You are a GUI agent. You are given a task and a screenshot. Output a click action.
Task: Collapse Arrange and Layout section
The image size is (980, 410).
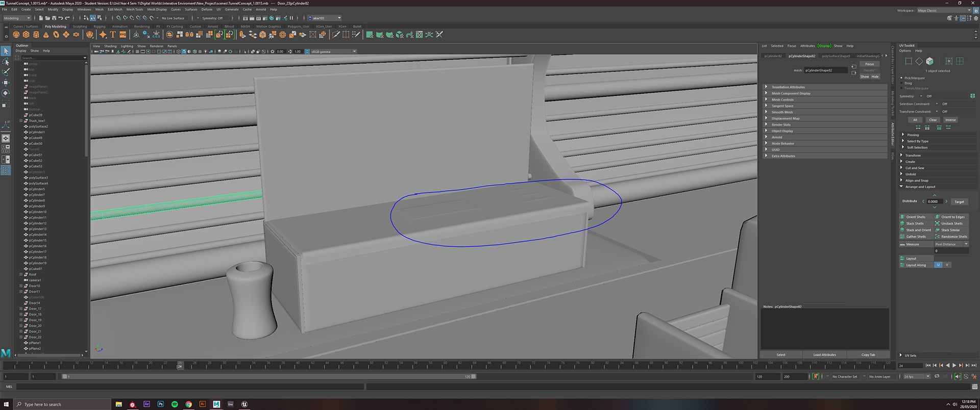tap(937, 187)
